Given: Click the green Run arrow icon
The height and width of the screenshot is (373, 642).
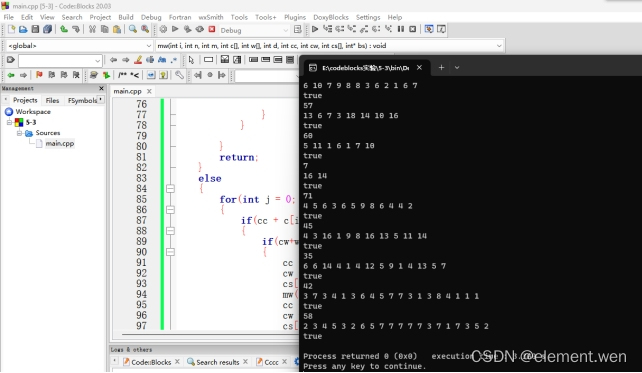Looking at the screenshot, I should (x=175, y=29).
